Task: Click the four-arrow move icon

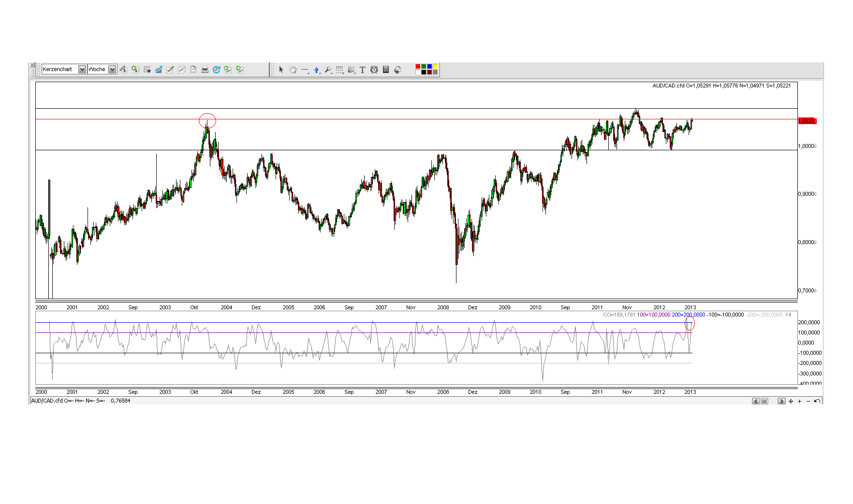Action: pos(791,401)
